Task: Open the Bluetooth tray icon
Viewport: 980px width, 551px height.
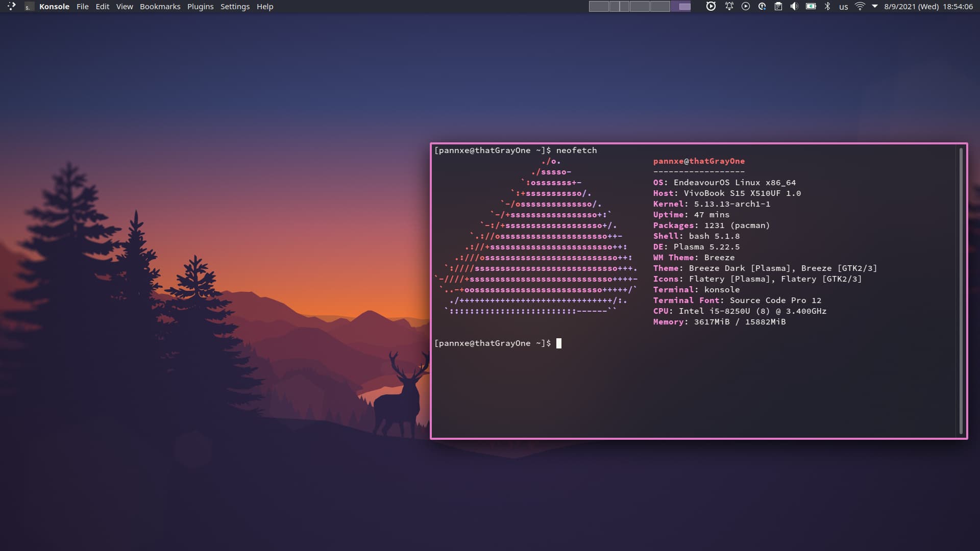Action: (827, 7)
